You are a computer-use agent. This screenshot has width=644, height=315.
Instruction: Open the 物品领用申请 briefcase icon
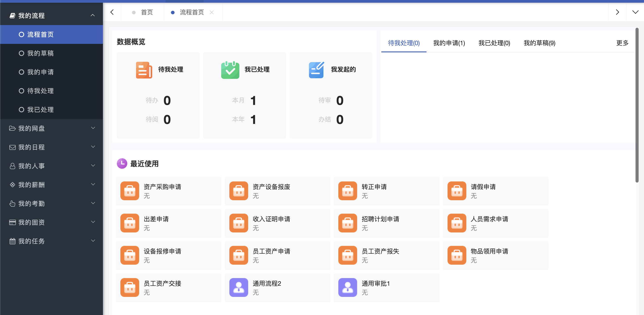(x=457, y=255)
